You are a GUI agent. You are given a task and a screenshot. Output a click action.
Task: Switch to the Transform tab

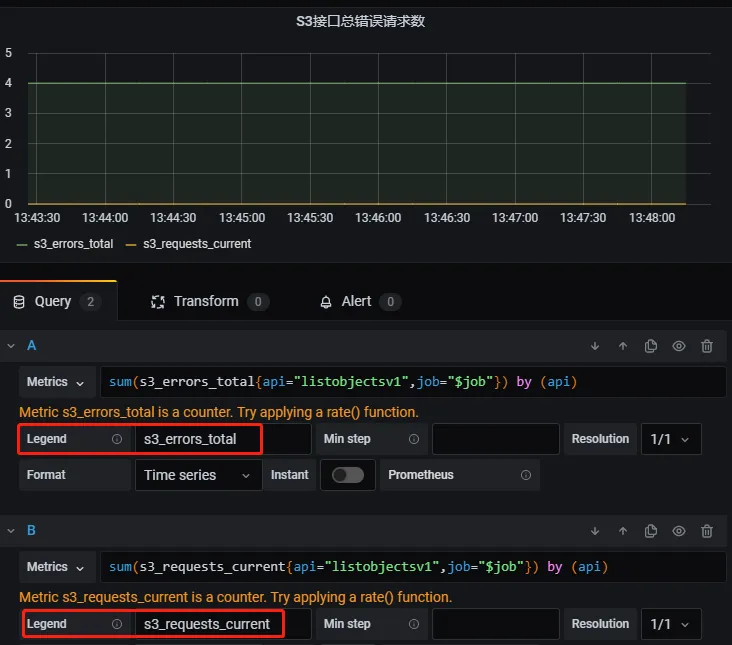tap(208, 301)
